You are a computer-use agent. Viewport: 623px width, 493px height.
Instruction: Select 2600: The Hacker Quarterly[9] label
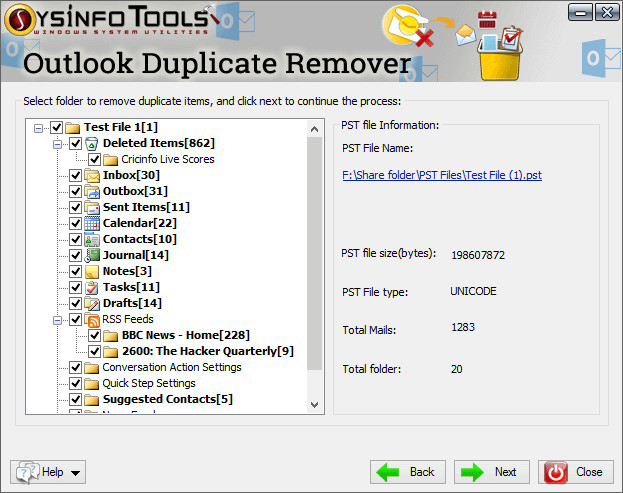[208, 351]
